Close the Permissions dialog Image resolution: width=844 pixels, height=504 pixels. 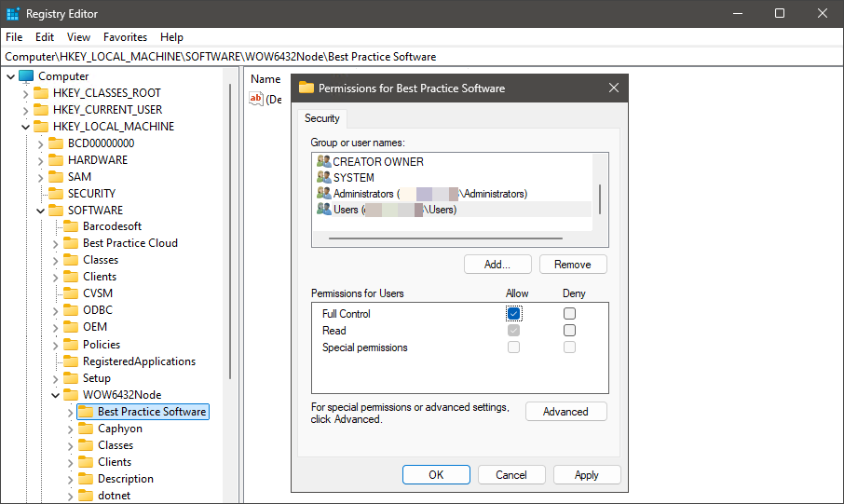point(614,88)
